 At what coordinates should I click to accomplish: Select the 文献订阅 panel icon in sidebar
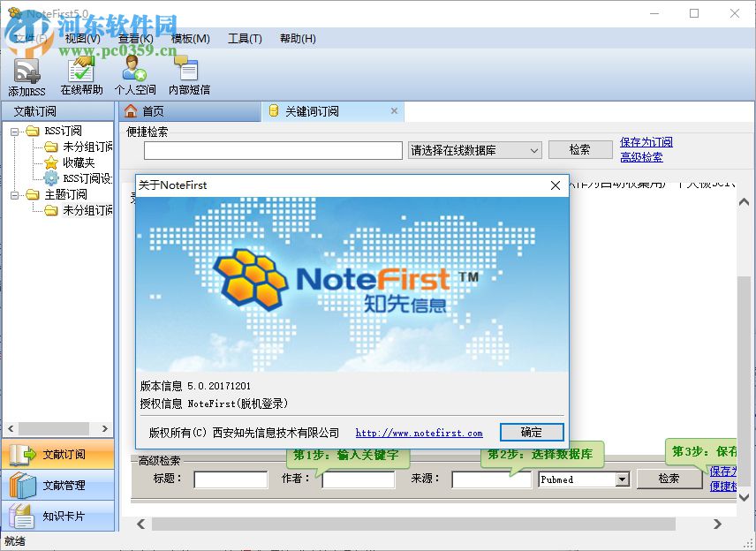click(x=24, y=454)
